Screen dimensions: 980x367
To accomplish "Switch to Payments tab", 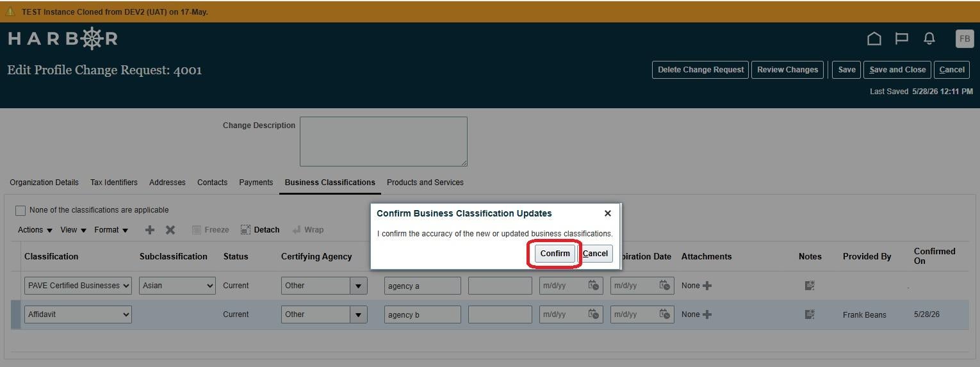I will (256, 183).
